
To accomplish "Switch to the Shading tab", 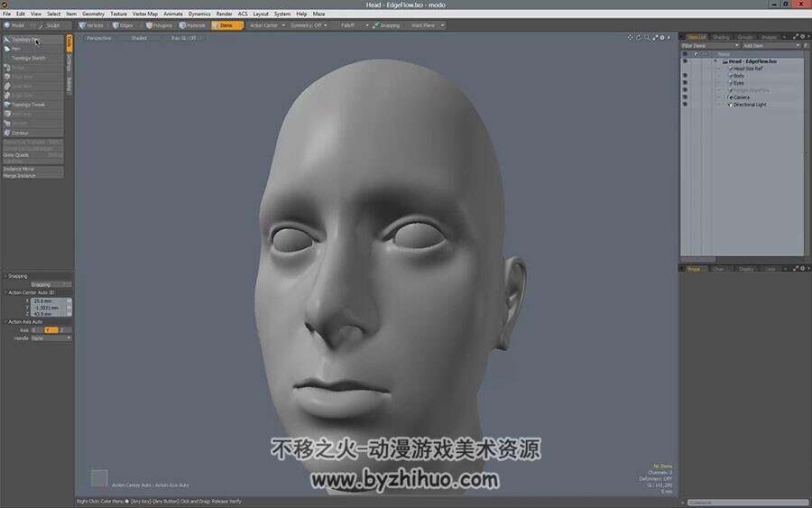I will tap(720, 37).
